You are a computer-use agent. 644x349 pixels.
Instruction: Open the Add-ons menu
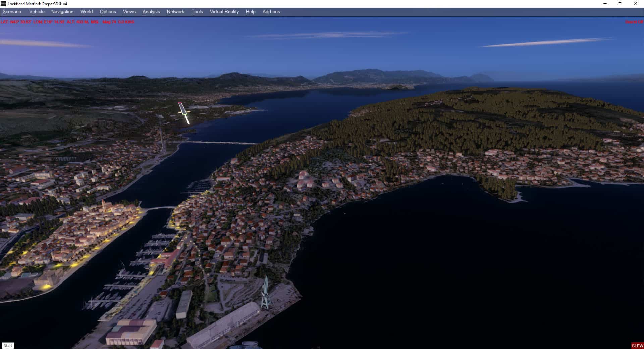271,12
